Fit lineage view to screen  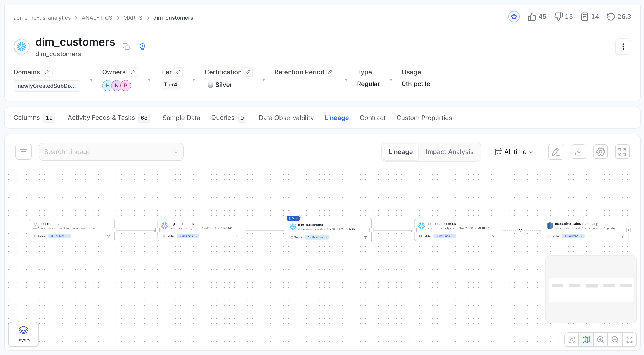point(630,339)
